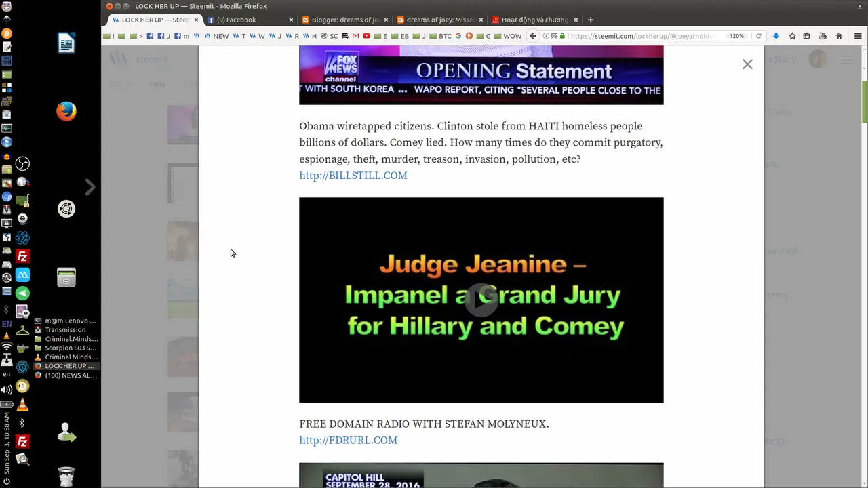Play the Judge Jeanine video
Viewport: 868px width, 488px height.
[x=481, y=300]
